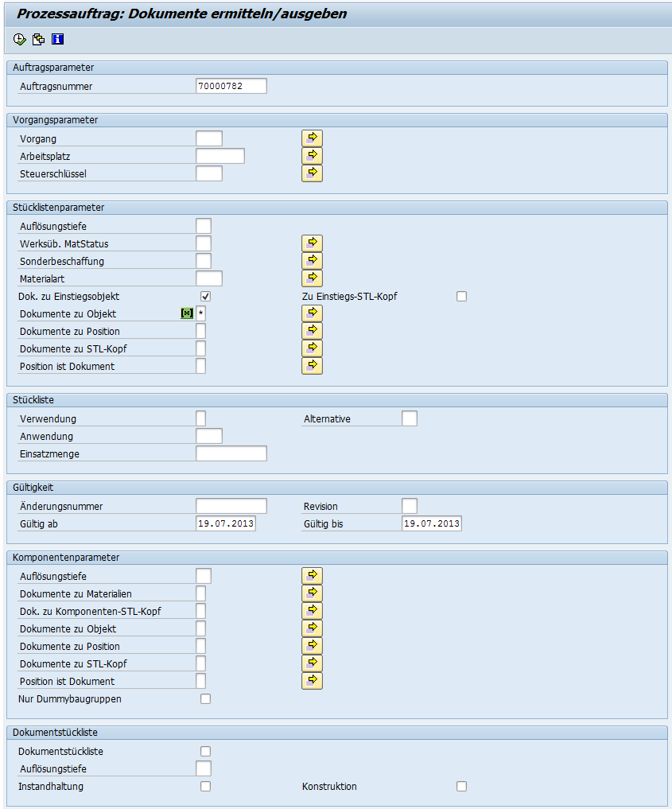672x809 pixels.
Task: Enable the Zu Einstiegs-STL-Kopf checkbox
Action: [461, 297]
